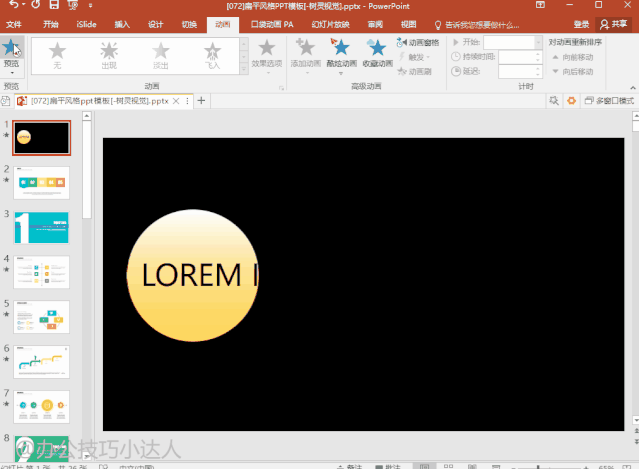Open the 幻灯片放映 slide show tab
The width and height of the screenshot is (639, 469).
tap(328, 23)
